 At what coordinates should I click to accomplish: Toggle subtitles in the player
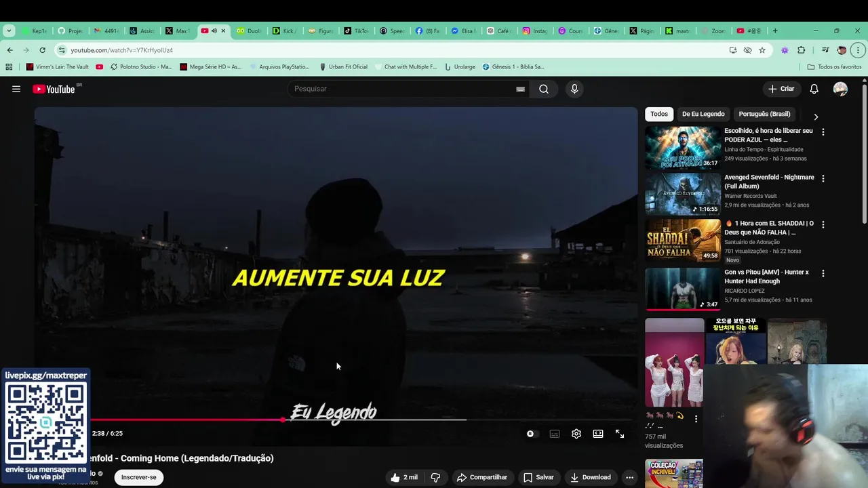(555, 434)
